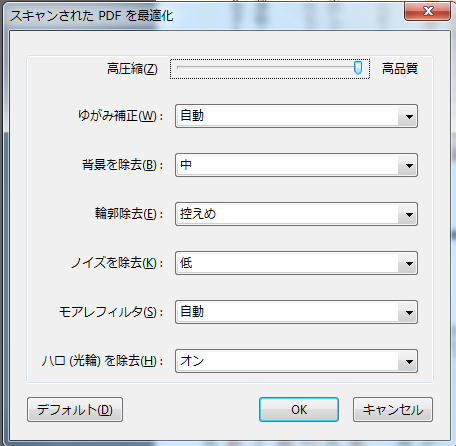Select the 背景を除去 combo box showing 中

point(296,165)
